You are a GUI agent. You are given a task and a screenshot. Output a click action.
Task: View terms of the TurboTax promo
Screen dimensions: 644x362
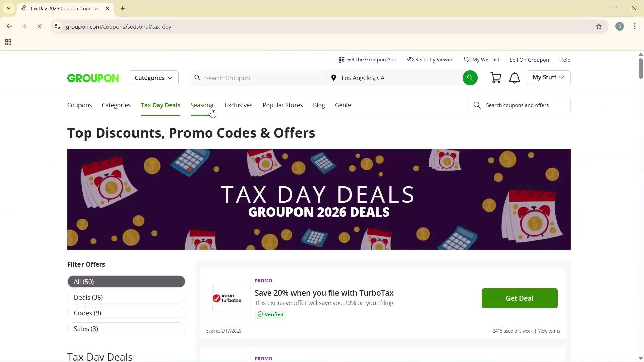pyautogui.click(x=549, y=331)
